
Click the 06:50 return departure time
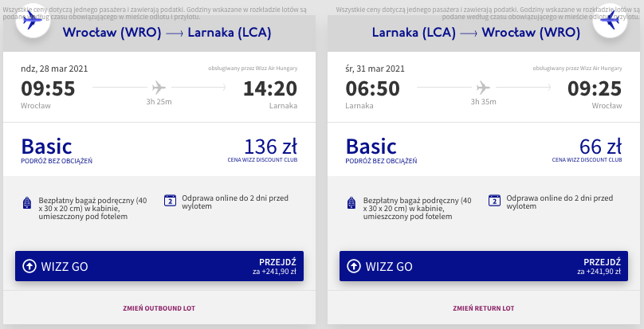(x=372, y=88)
